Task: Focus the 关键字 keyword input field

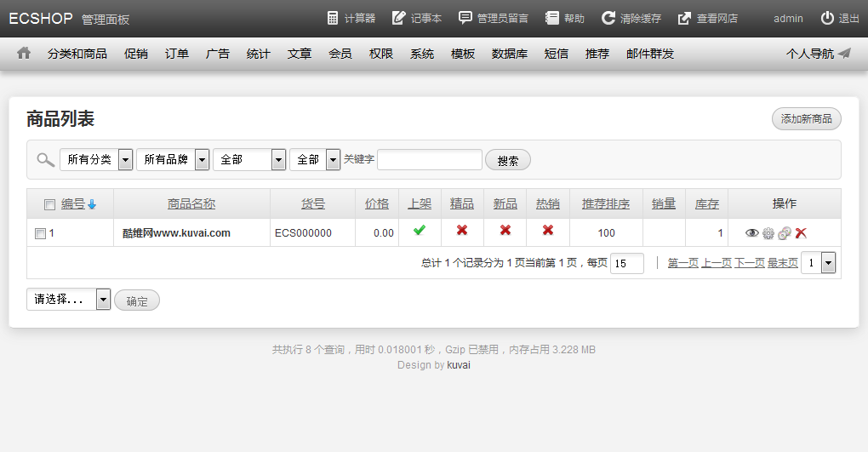Action: (429, 159)
